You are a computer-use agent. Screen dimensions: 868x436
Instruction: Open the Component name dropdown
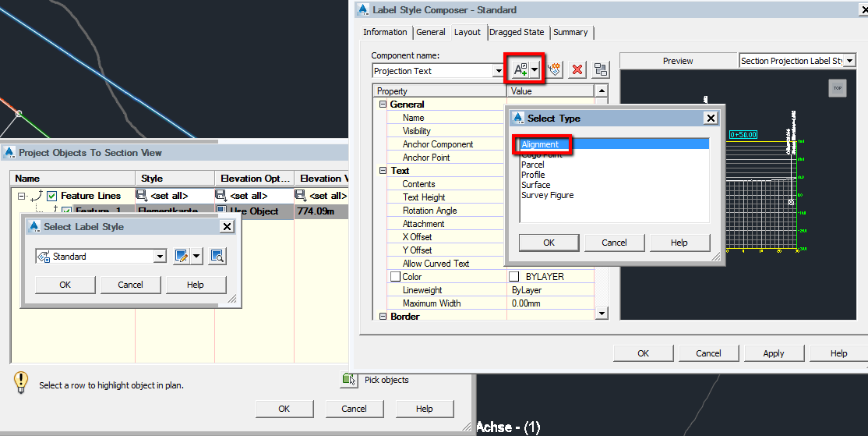(498, 71)
